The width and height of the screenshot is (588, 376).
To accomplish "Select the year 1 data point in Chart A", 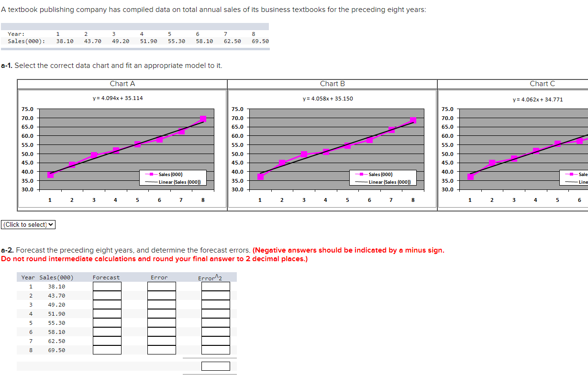I will [x=50, y=174].
